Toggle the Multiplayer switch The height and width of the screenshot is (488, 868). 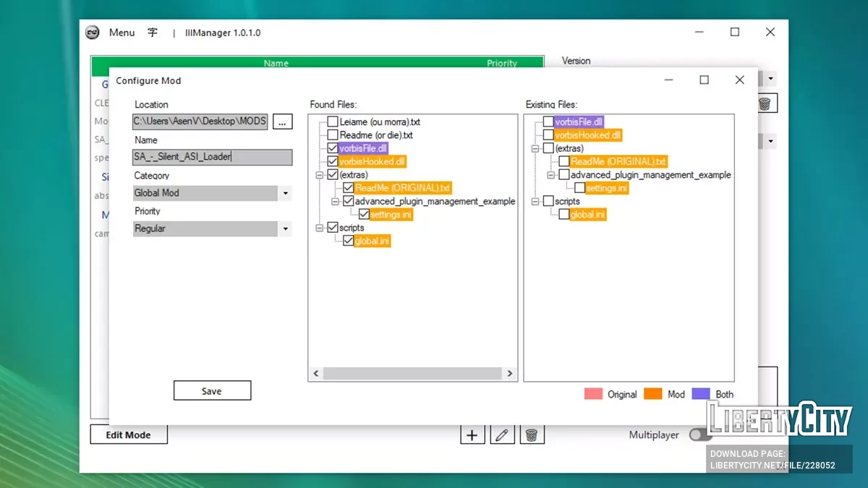coord(698,435)
